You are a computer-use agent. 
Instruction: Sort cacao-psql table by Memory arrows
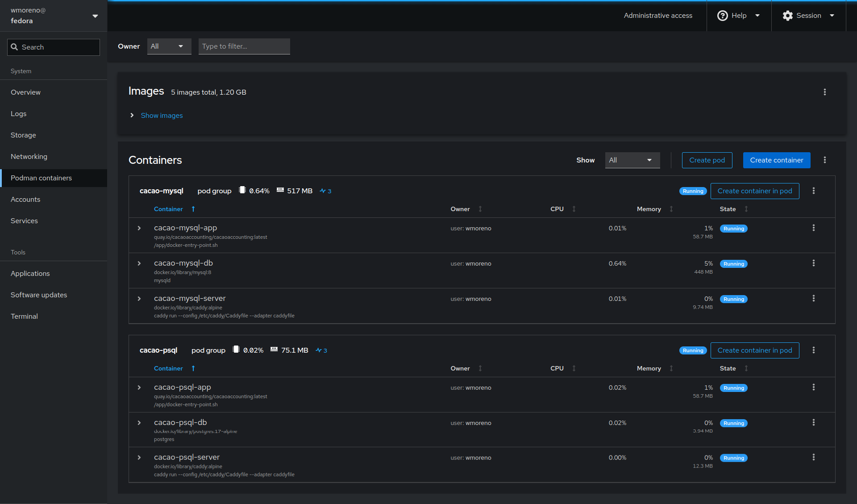(671, 368)
